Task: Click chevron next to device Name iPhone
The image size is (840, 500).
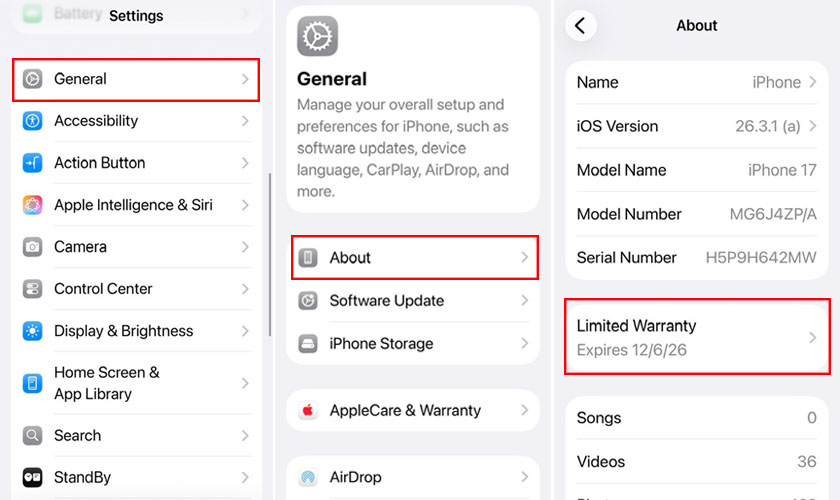Action: 813,82
